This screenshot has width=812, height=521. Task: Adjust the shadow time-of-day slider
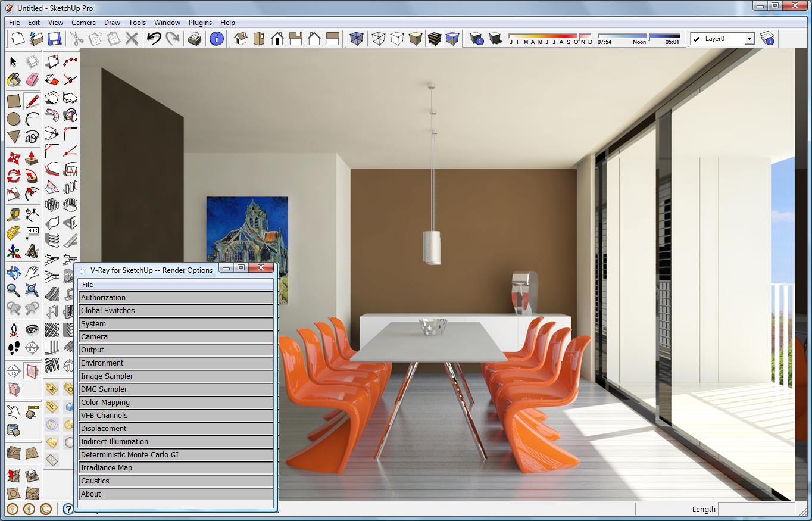pos(639,36)
